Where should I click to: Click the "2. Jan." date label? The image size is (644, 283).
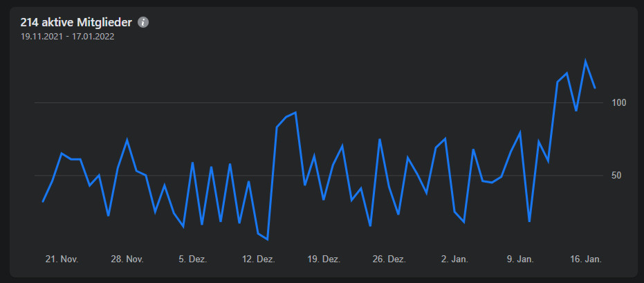pyautogui.click(x=454, y=259)
